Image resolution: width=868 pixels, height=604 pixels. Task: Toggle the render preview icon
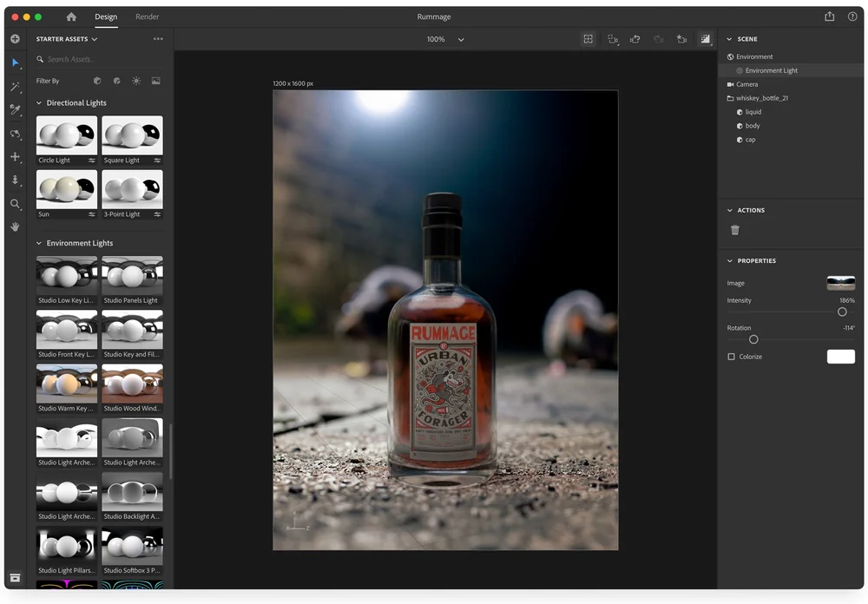[705, 39]
